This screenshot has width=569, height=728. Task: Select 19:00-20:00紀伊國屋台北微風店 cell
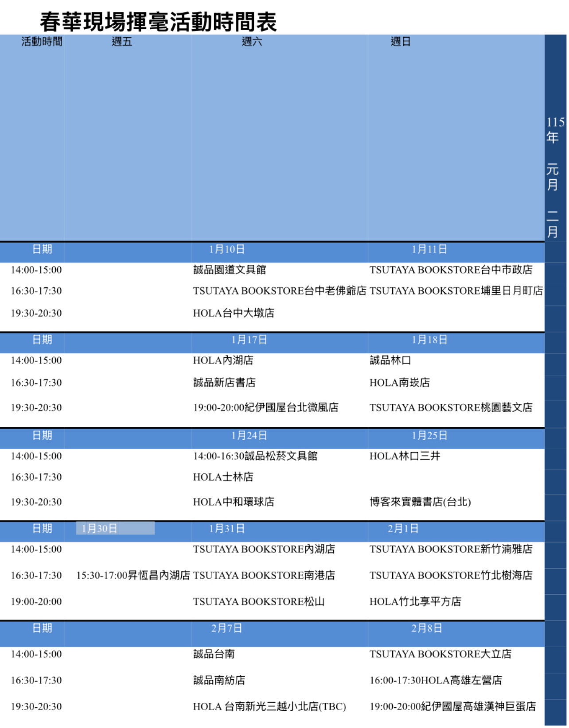pyautogui.click(x=265, y=407)
